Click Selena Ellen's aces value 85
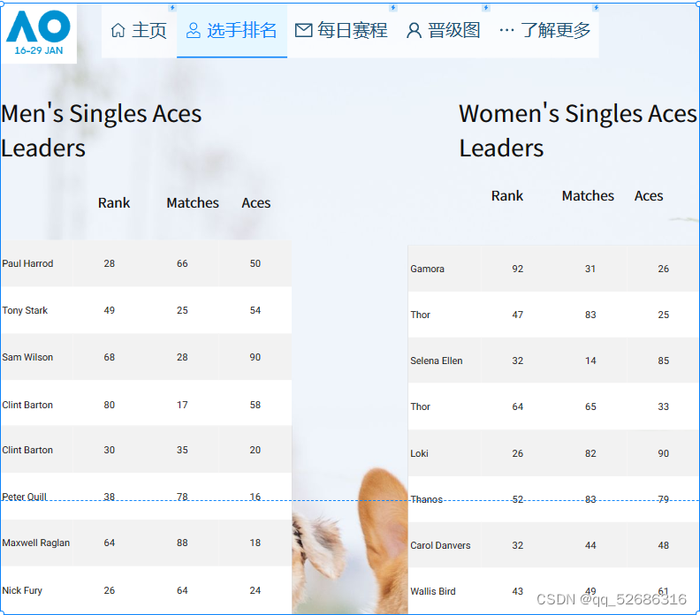 coord(664,361)
